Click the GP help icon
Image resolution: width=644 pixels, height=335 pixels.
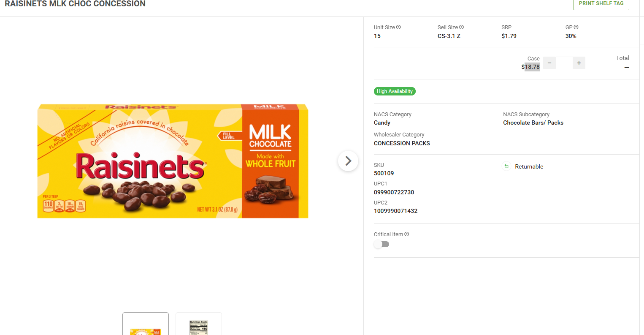576,27
